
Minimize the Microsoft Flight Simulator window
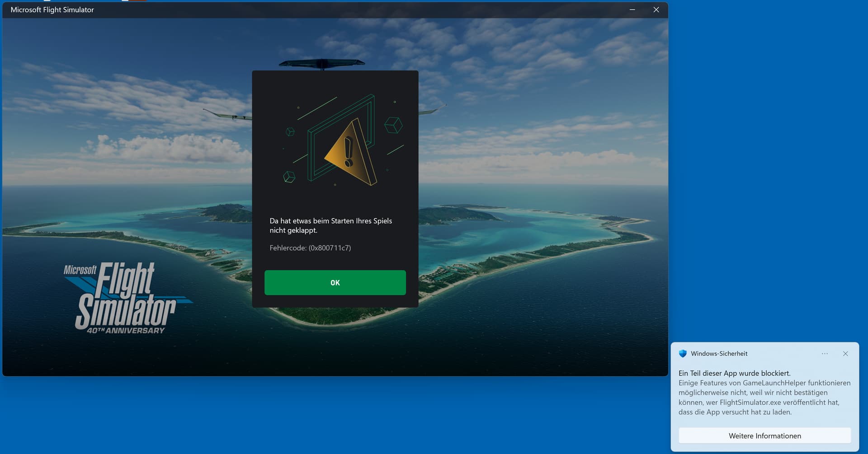coord(632,9)
